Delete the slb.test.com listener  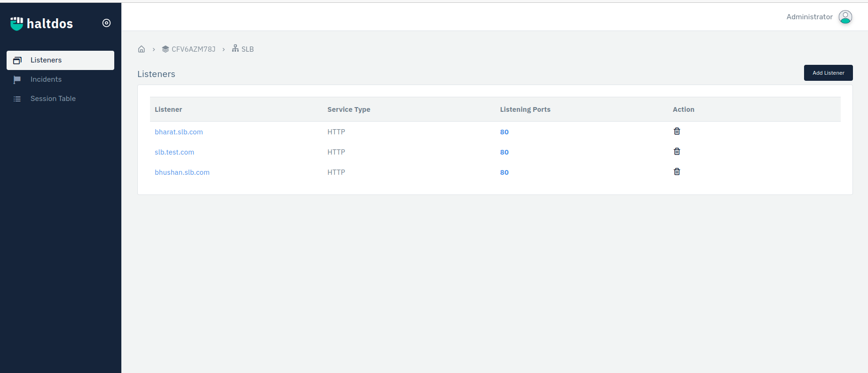(x=677, y=151)
